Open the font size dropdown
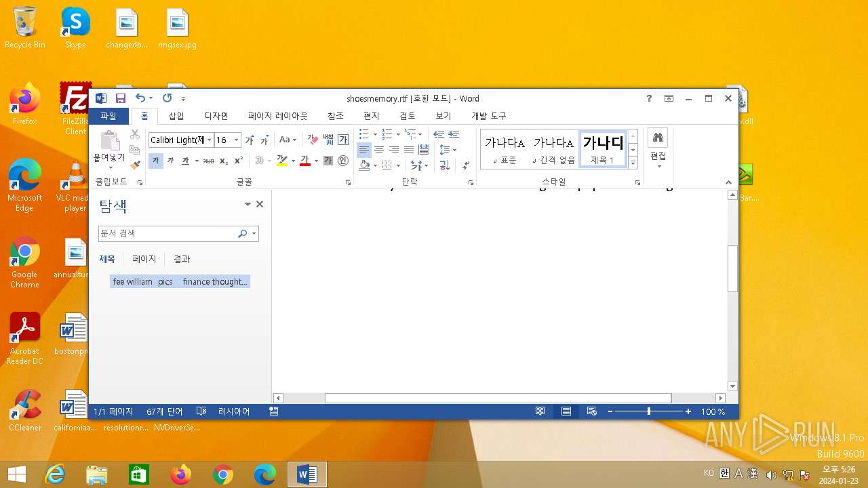 click(236, 140)
